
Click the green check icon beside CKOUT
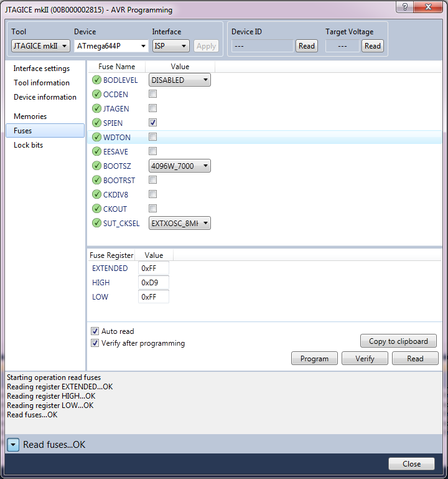click(x=96, y=209)
